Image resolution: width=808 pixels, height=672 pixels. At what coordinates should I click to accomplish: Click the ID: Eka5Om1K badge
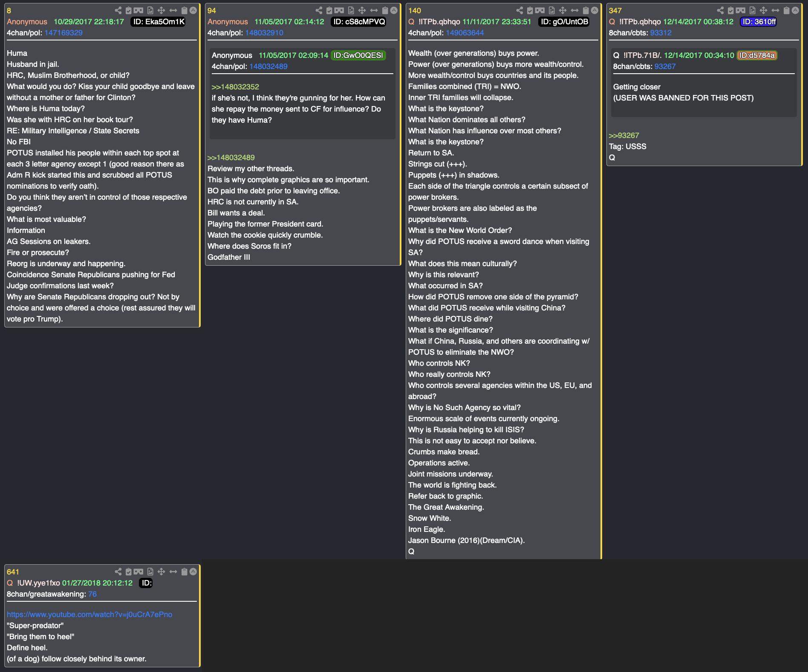pos(158,22)
